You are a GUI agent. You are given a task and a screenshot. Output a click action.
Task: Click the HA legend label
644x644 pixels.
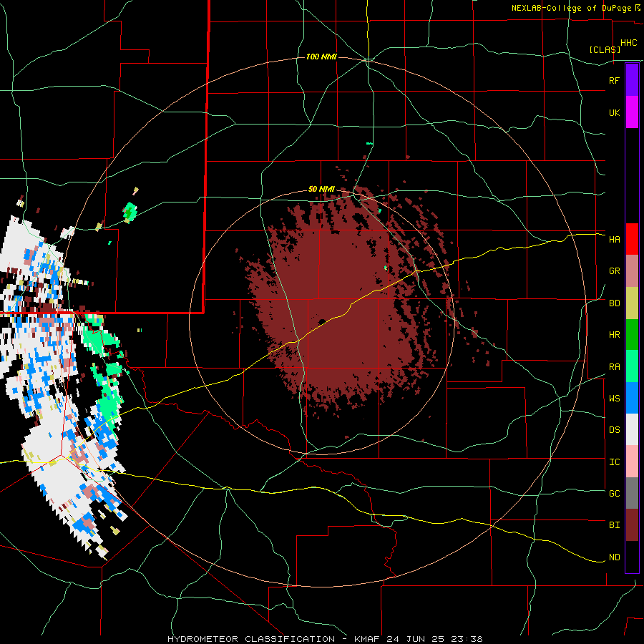point(614,239)
